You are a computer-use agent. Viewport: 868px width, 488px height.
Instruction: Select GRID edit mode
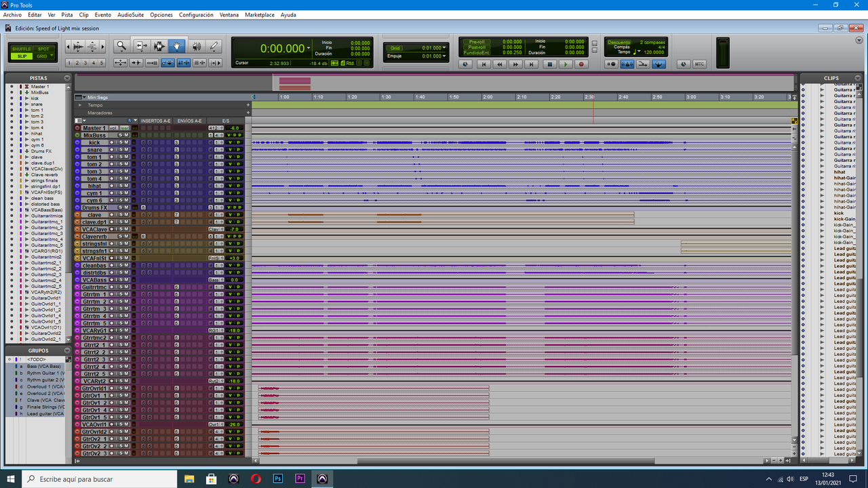(43, 56)
